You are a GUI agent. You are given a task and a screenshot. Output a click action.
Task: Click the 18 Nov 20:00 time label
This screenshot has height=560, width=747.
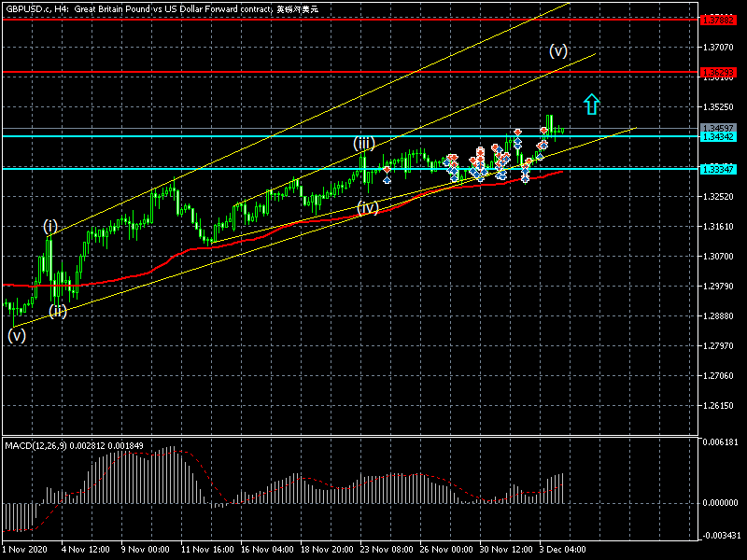327,550
